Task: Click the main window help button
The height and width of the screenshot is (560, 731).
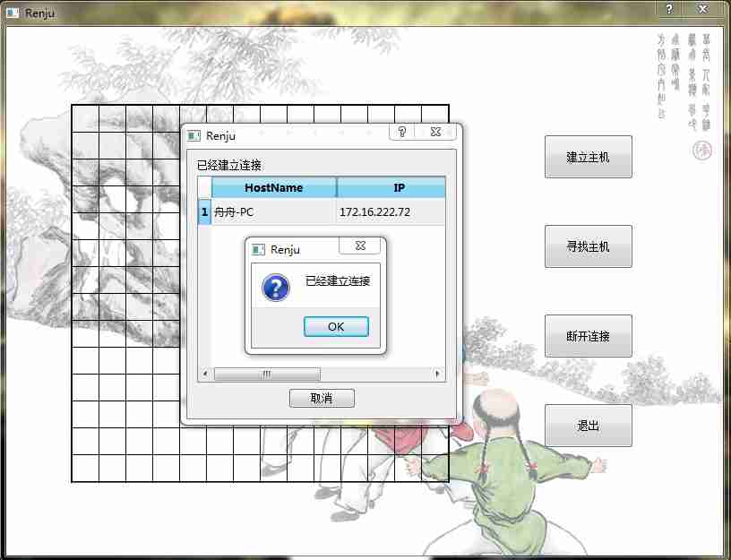Action: pos(669,9)
